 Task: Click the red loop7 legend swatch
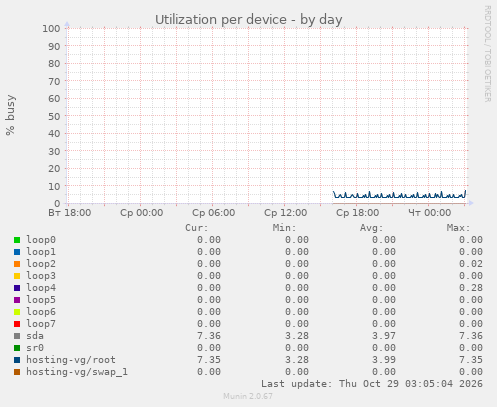point(17,324)
